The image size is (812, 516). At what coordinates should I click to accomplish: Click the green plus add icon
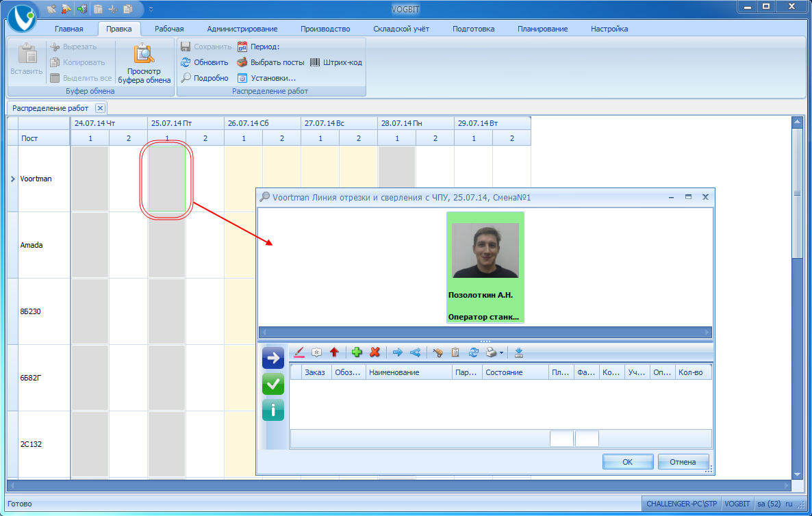357,352
